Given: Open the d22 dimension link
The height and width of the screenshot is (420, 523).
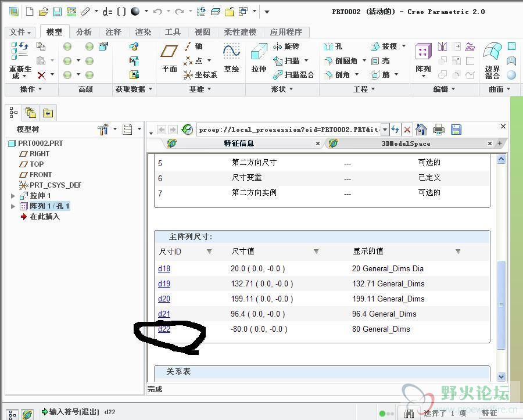Looking at the screenshot, I should pos(164,329).
